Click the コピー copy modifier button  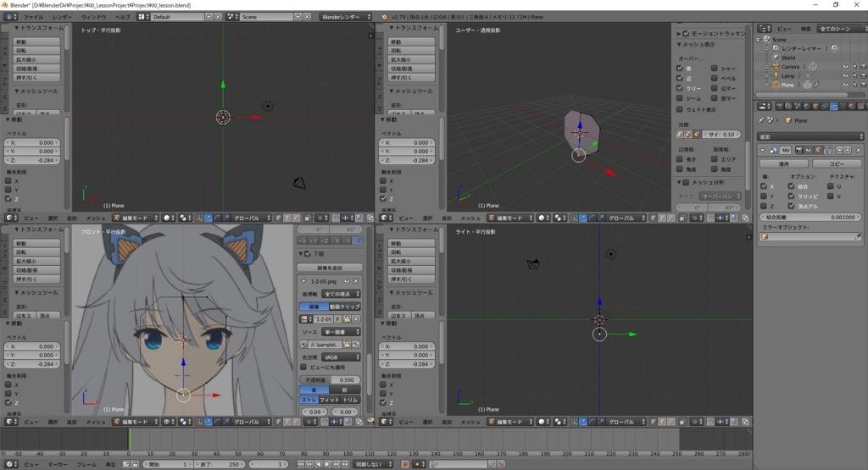pyautogui.click(x=837, y=163)
